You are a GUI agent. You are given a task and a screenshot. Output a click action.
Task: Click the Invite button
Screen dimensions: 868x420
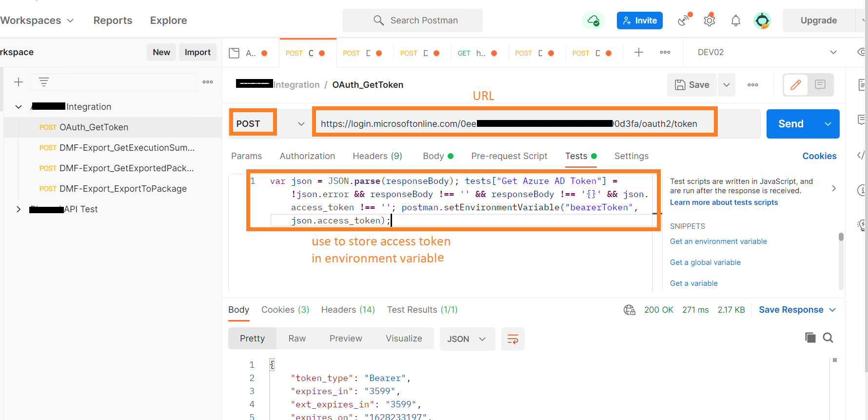(x=640, y=20)
